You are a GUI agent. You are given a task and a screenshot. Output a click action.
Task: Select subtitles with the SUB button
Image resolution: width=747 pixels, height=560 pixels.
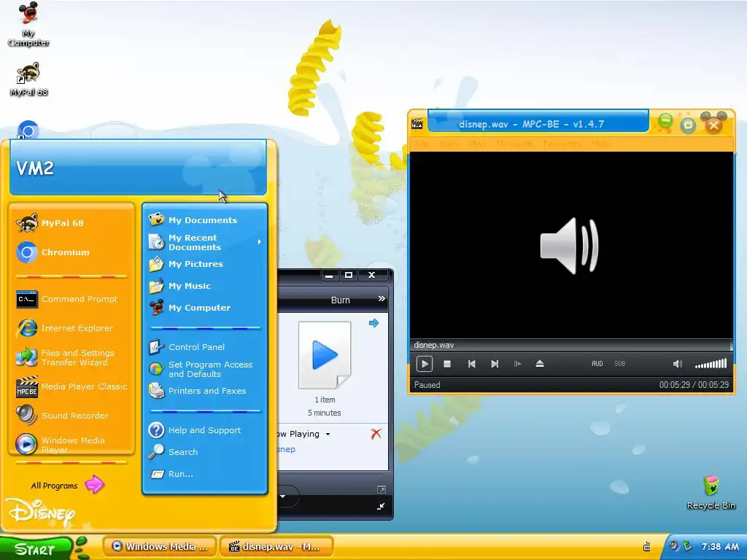(x=620, y=364)
